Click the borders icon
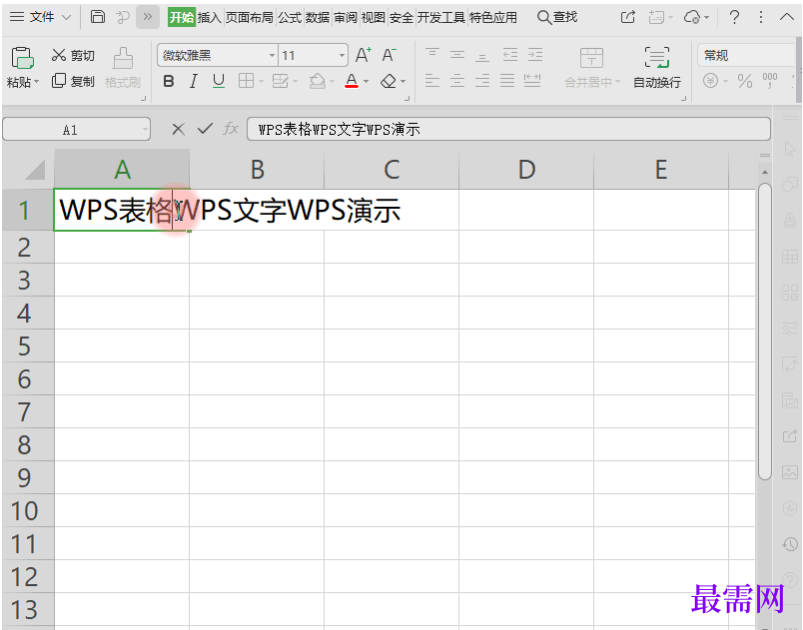This screenshot has width=803, height=630. click(246, 81)
